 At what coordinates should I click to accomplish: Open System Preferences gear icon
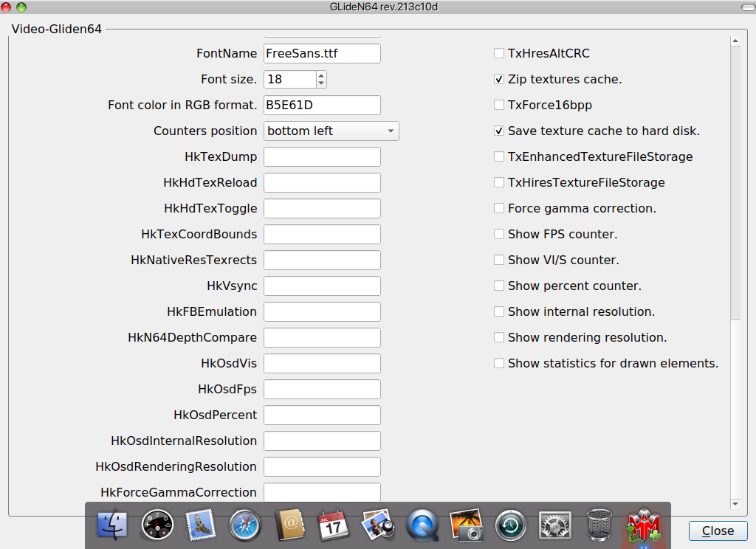pyautogui.click(x=554, y=525)
